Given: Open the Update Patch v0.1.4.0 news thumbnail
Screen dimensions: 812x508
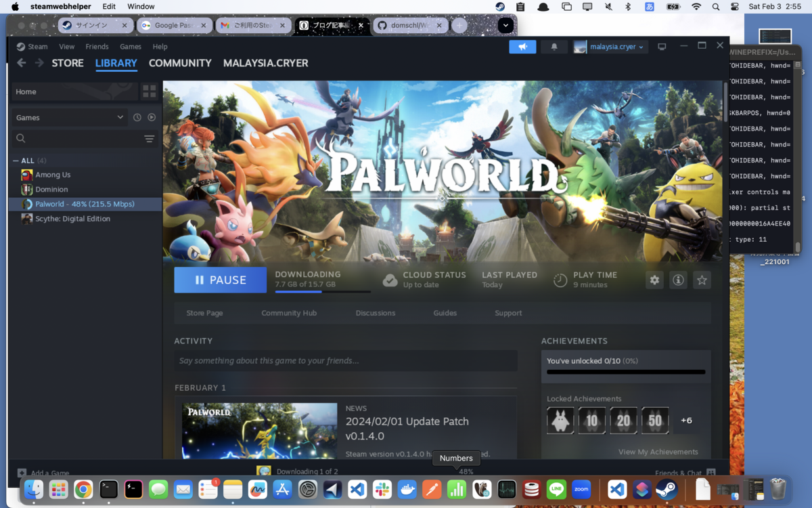Looking at the screenshot, I should [260, 431].
